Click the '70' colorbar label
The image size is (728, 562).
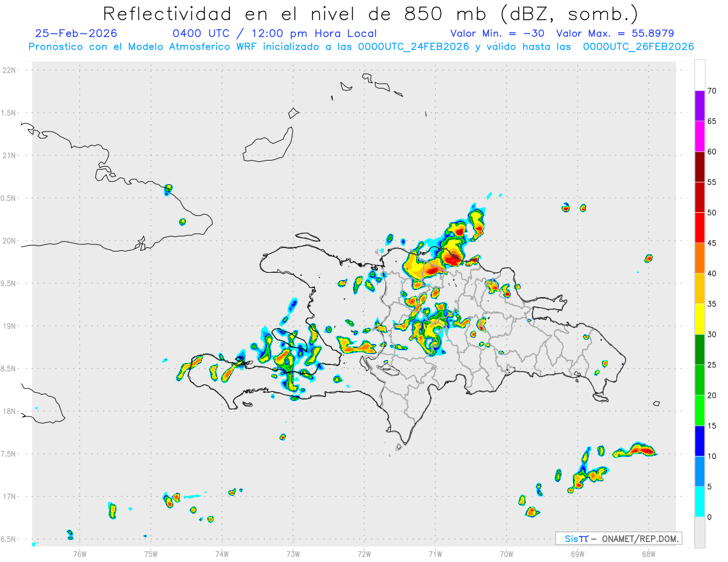(712, 91)
